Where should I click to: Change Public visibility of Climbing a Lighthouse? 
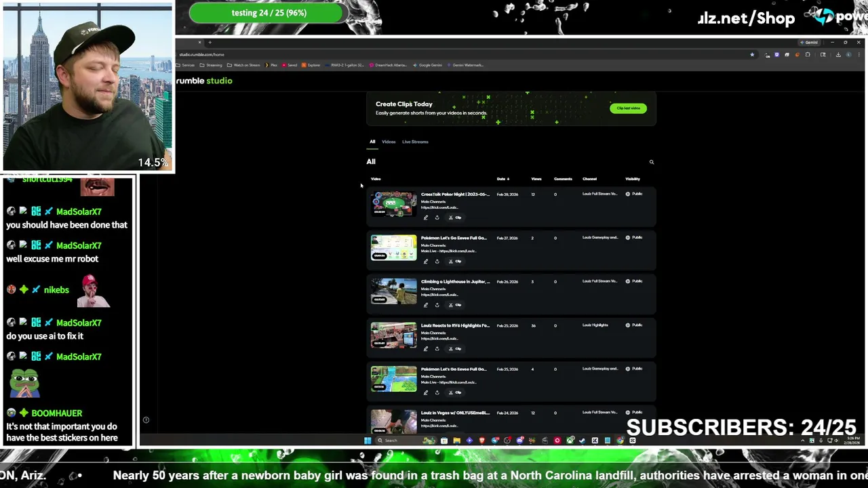tap(634, 281)
